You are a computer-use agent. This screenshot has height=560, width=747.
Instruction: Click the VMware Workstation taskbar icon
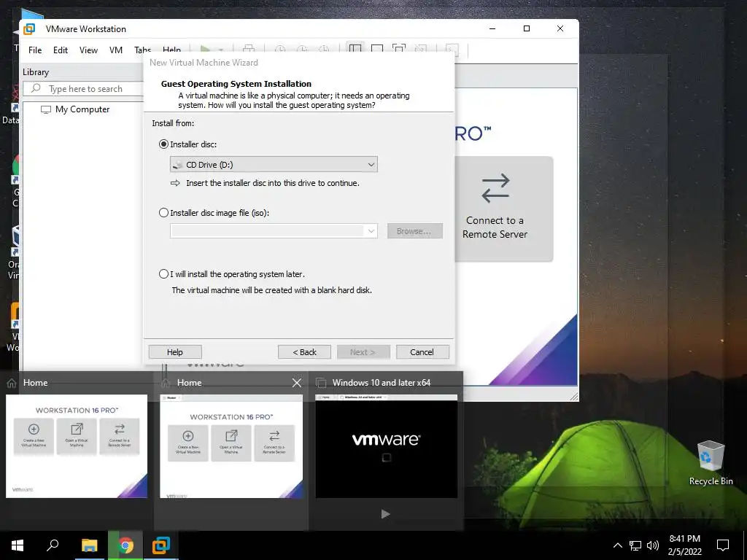(161, 545)
